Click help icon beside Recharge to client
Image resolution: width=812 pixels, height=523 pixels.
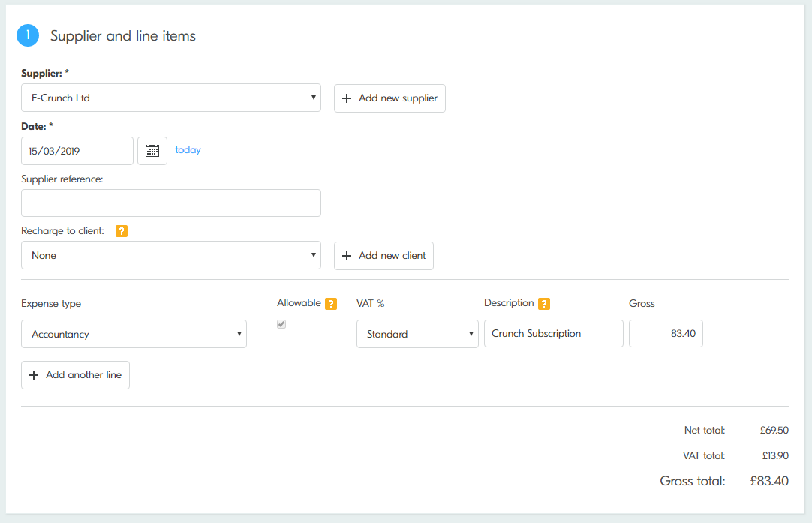122,231
